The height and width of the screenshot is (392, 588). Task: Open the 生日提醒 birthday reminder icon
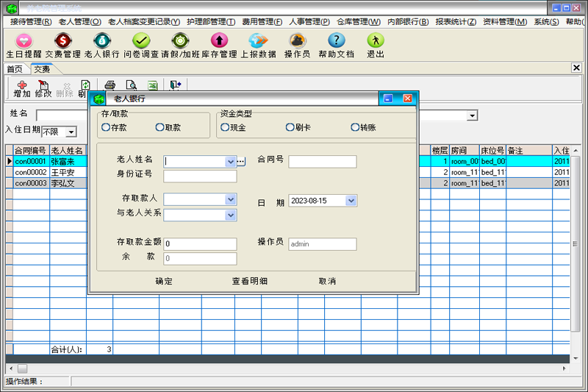coord(24,46)
